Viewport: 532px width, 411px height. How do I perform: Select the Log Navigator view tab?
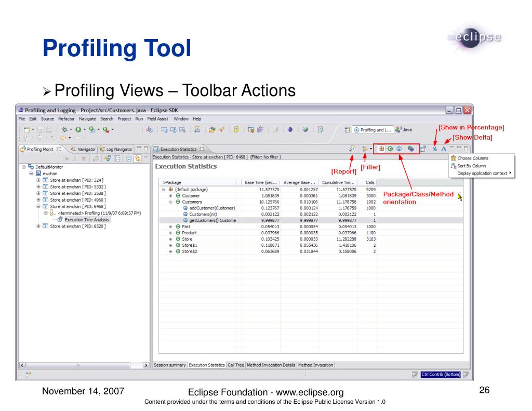[x=116, y=149]
